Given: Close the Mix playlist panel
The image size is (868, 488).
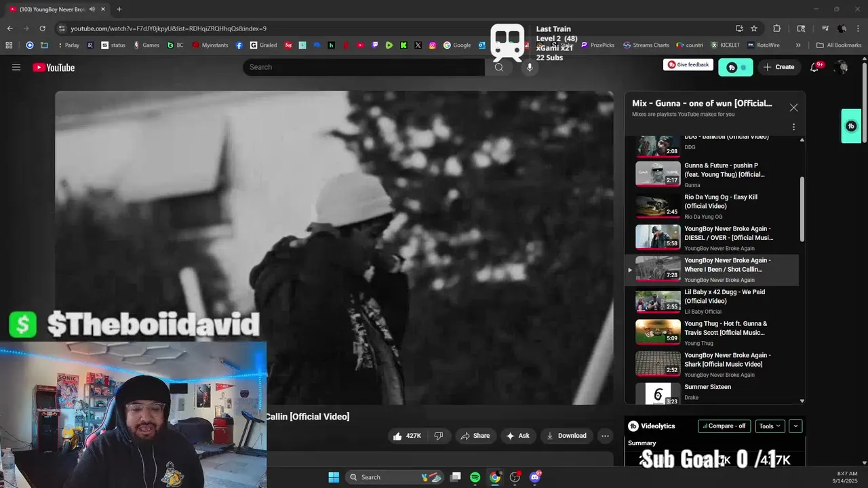Looking at the screenshot, I should tap(793, 108).
